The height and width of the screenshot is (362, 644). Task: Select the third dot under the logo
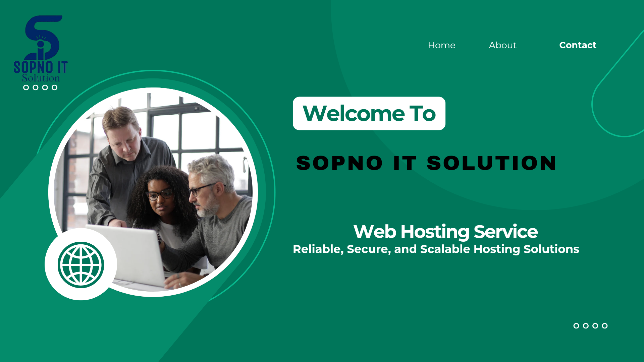45,87
